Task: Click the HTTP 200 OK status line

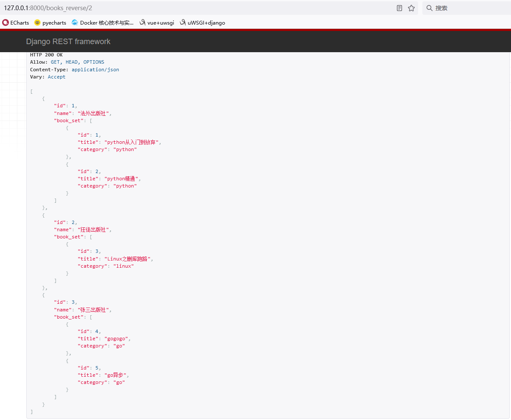Action: (46, 55)
